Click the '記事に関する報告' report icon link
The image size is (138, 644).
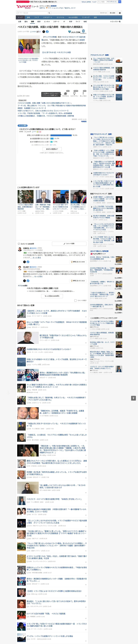pyautogui.click(x=24, y=96)
